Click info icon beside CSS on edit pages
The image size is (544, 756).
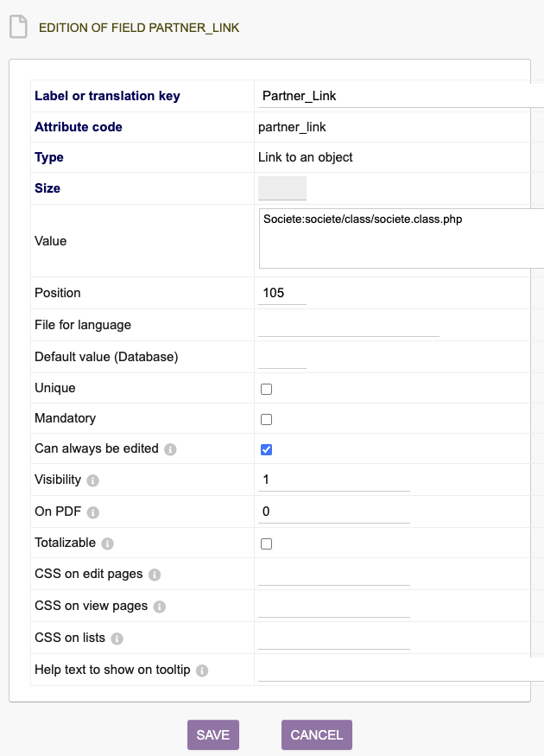[155, 575]
